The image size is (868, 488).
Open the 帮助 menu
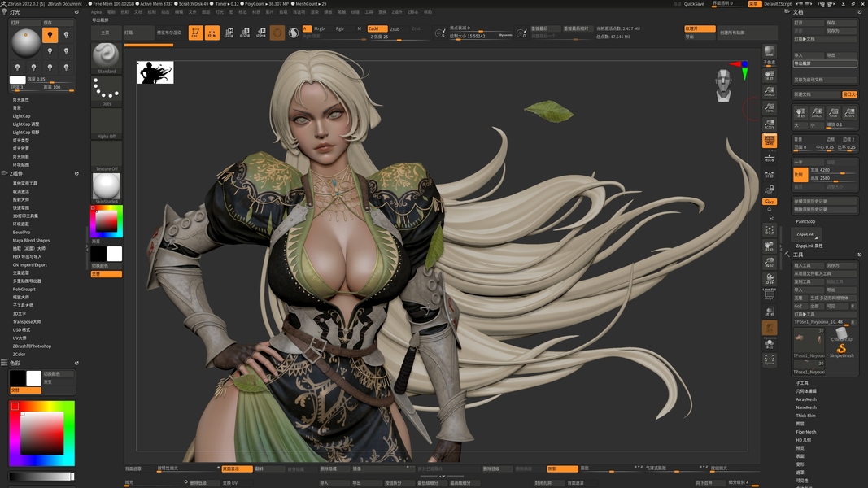pos(427,11)
